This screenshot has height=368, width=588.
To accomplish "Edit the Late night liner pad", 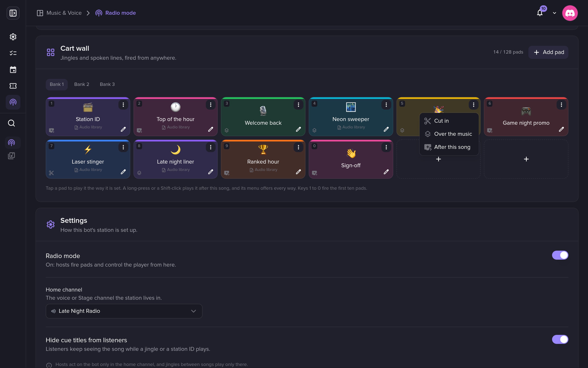I will coord(211,172).
